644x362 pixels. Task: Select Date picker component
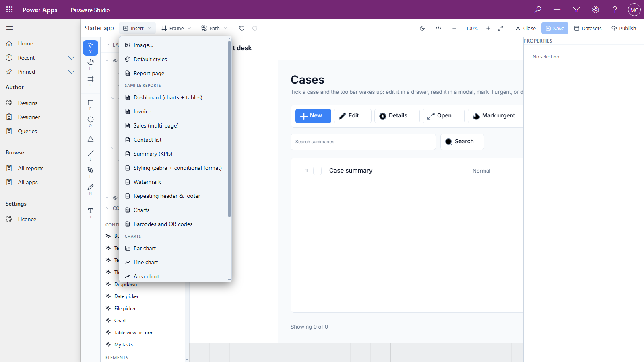coord(126,296)
